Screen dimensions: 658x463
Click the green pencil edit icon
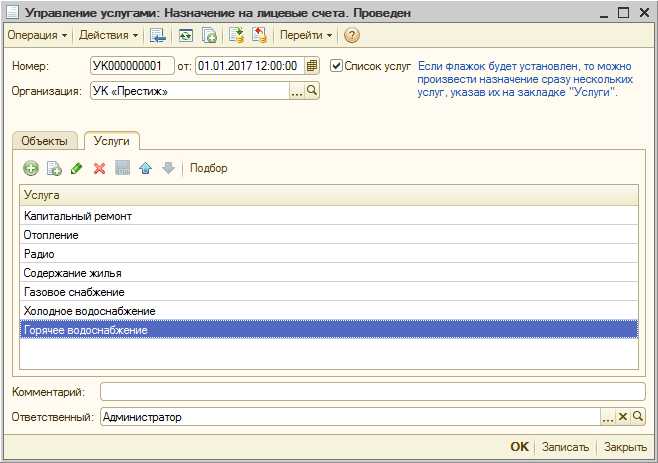coord(77,168)
